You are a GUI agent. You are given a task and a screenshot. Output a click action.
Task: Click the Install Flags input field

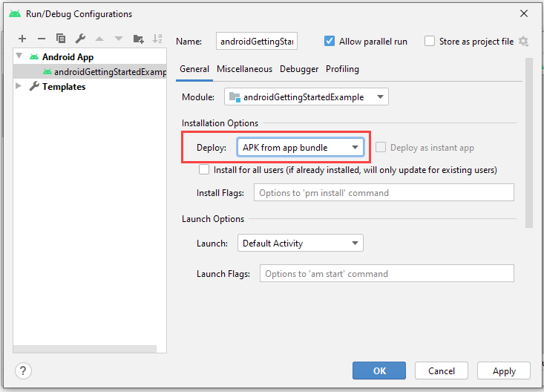point(384,193)
